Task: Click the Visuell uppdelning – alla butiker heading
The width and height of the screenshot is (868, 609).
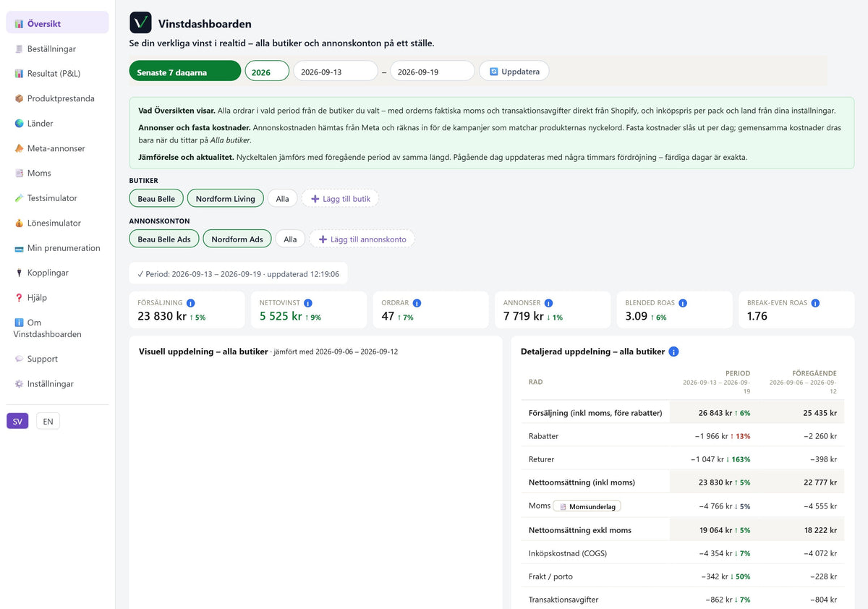Action: point(203,352)
